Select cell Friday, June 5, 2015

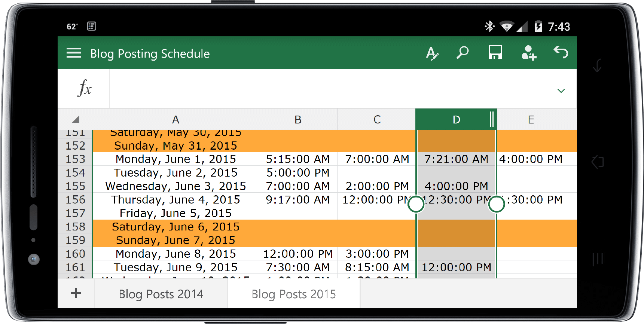[x=176, y=213]
